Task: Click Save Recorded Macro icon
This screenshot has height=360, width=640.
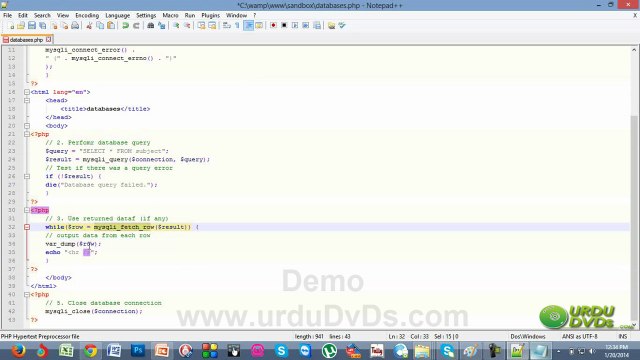Action: pos(317,26)
